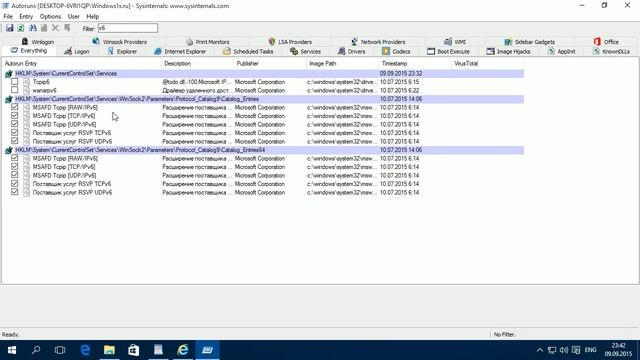Click the Properties toolbar icon
Screen dimensions: 640x360
coord(44,28)
